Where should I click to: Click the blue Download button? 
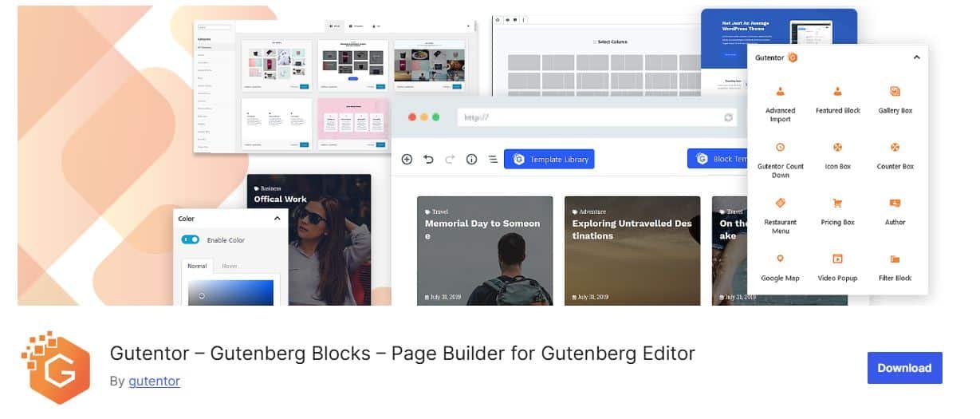pos(904,368)
